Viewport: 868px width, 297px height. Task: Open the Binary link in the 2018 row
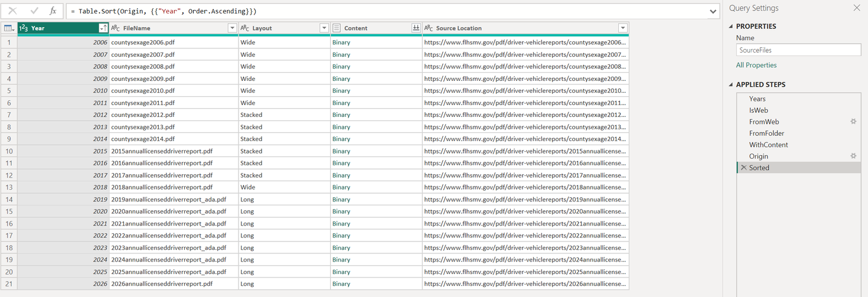click(x=341, y=187)
